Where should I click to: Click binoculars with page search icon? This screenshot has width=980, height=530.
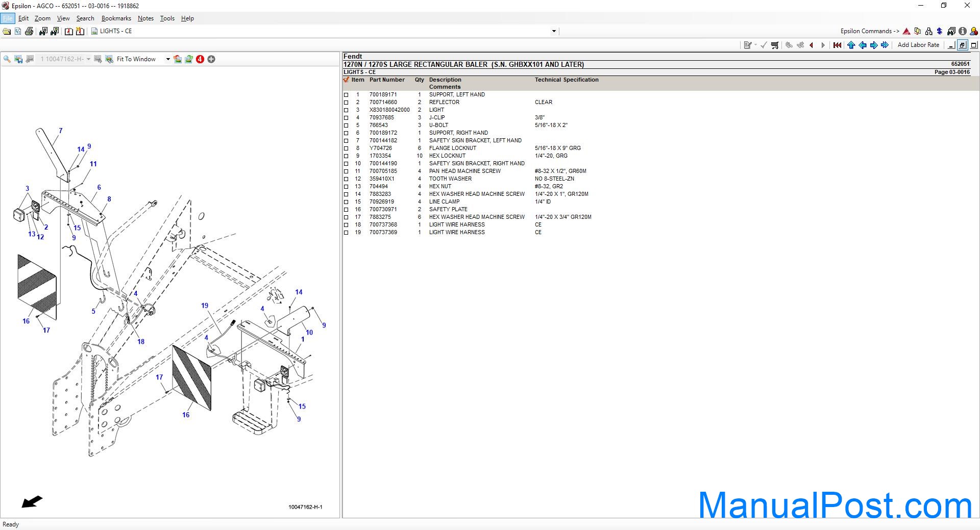[54, 32]
